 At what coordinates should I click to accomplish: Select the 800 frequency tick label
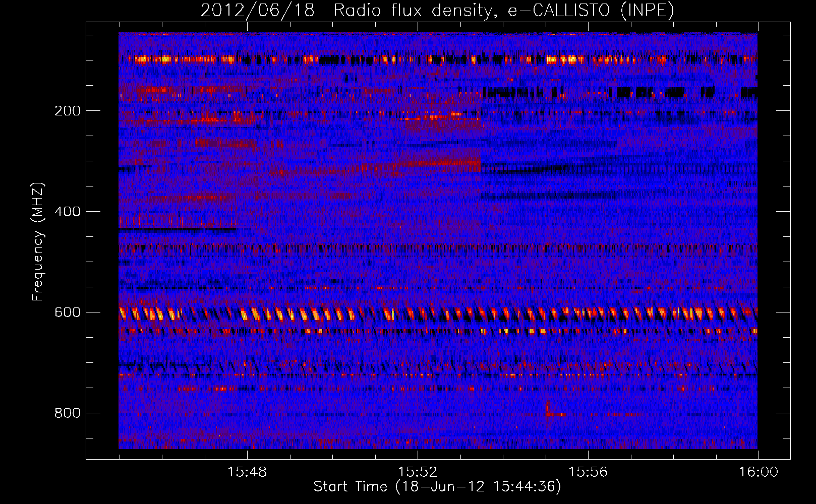(68, 413)
